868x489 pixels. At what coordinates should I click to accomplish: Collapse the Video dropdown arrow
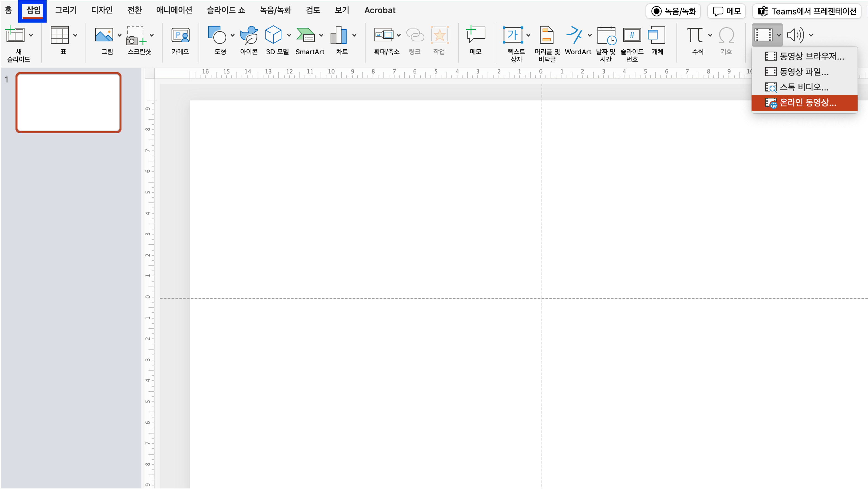[x=779, y=35]
